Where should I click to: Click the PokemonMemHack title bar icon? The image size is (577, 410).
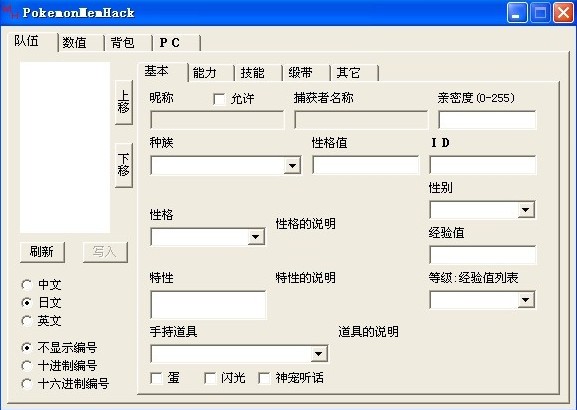pos(11,13)
